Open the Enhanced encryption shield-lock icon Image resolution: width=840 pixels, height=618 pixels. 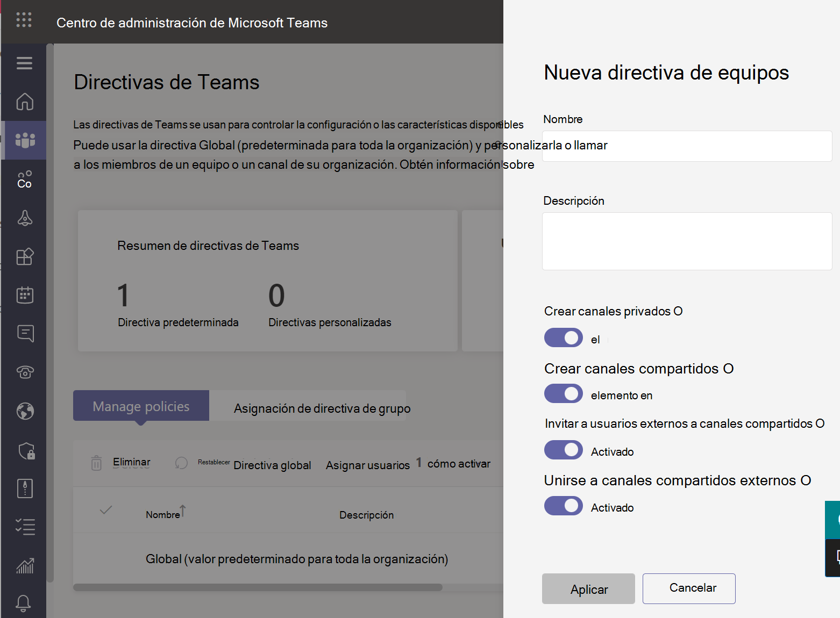point(26,450)
